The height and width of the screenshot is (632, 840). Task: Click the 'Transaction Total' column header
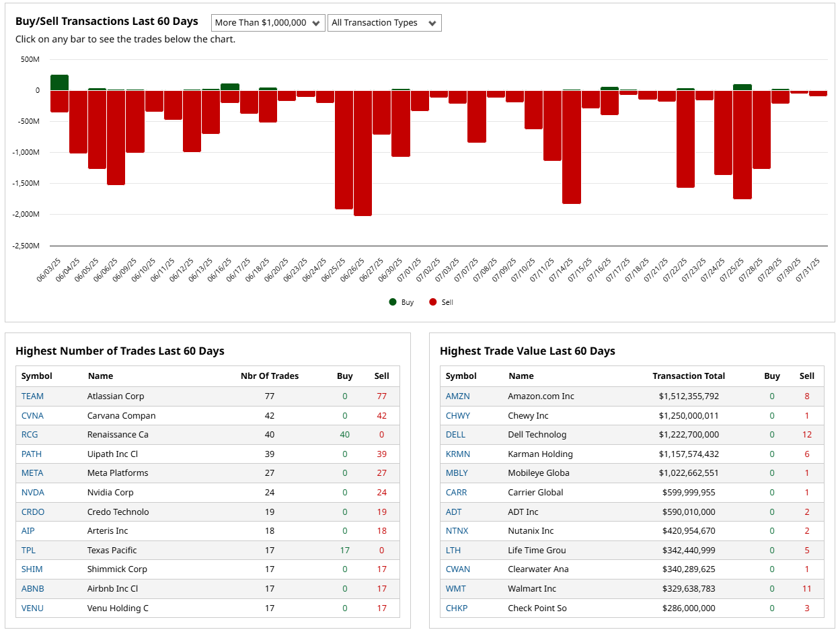(689, 376)
